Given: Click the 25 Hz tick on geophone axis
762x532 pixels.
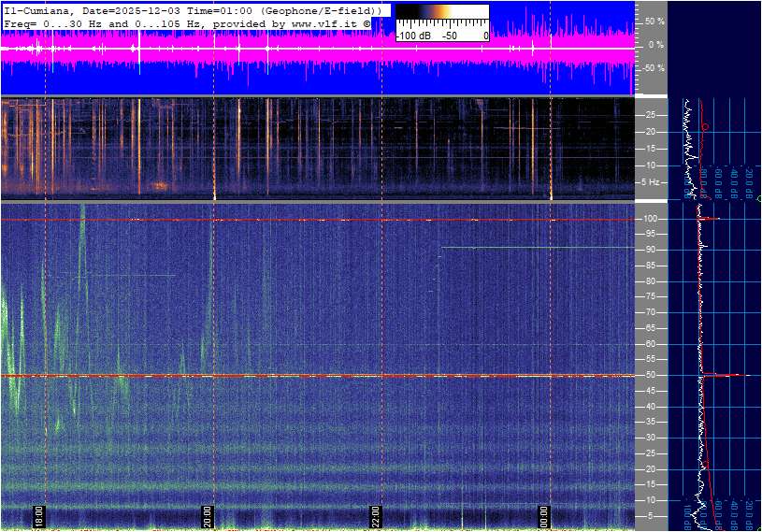Looking at the screenshot, I should pyautogui.click(x=650, y=115).
